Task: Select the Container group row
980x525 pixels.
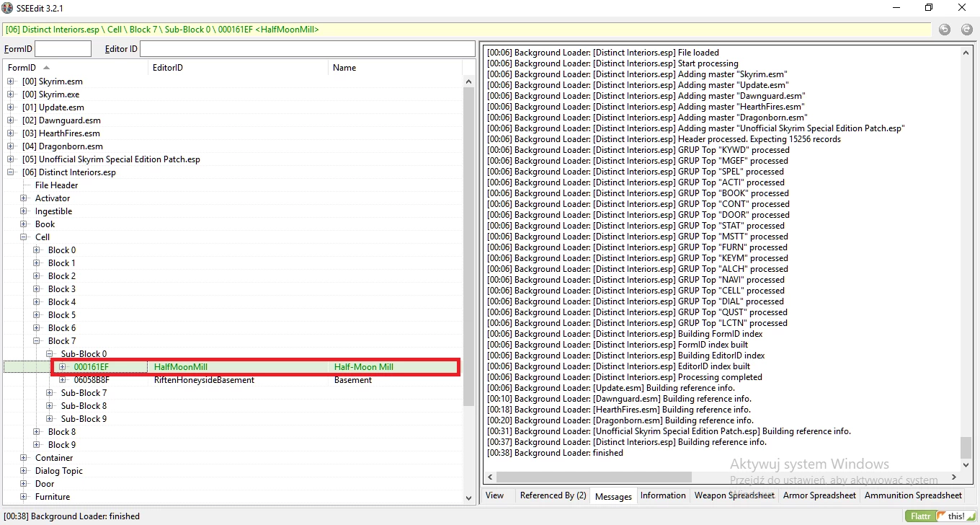Action: coord(54,458)
